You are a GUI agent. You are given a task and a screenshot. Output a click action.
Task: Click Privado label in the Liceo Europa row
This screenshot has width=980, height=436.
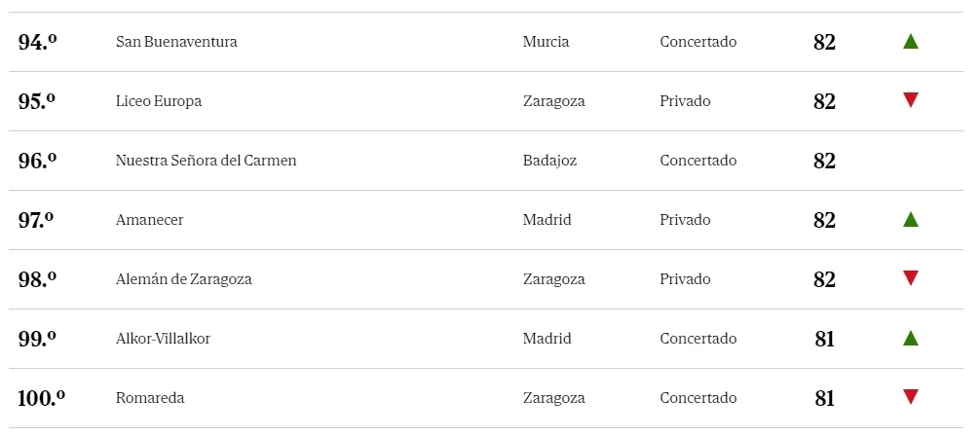coord(685,101)
